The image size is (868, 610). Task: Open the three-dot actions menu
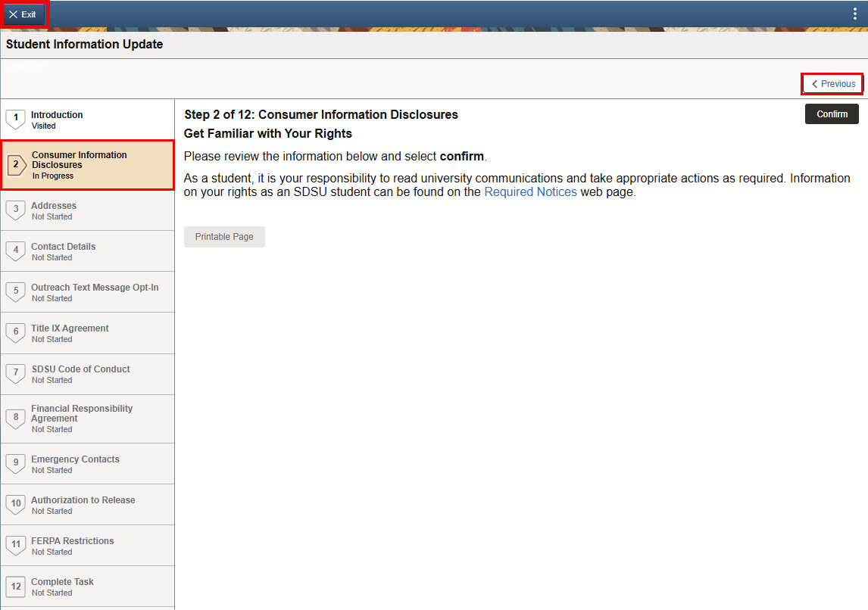(x=855, y=13)
